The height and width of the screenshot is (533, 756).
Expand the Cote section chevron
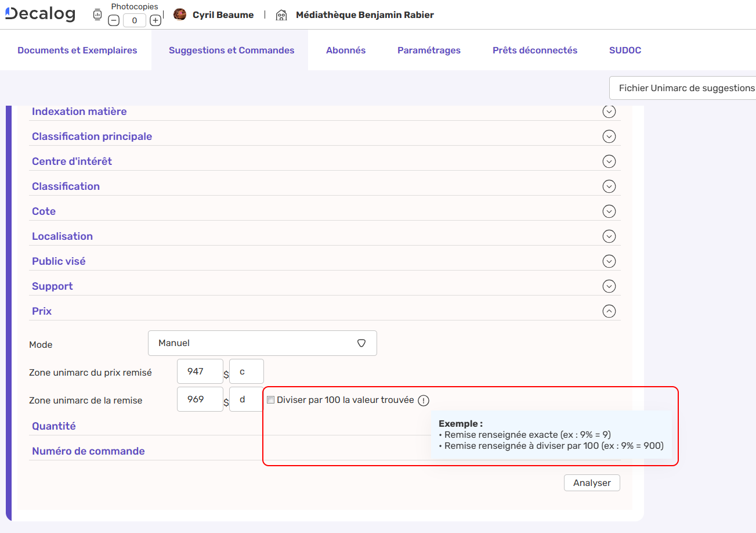coord(609,211)
